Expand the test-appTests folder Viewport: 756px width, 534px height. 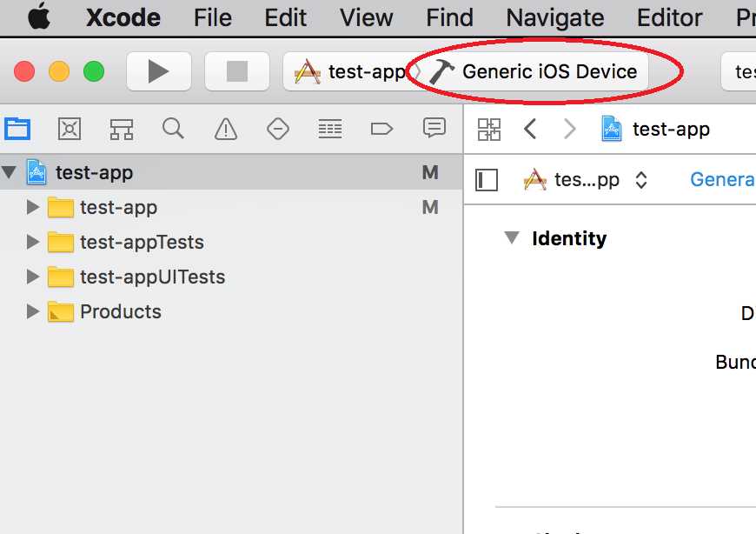coord(32,242)
